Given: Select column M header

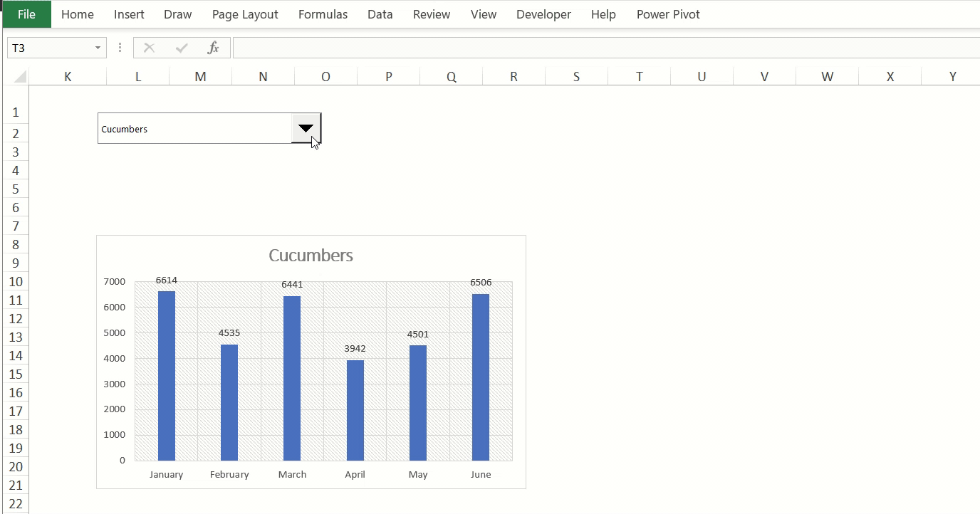Looking at the screenshot, I should coord(200,76).
